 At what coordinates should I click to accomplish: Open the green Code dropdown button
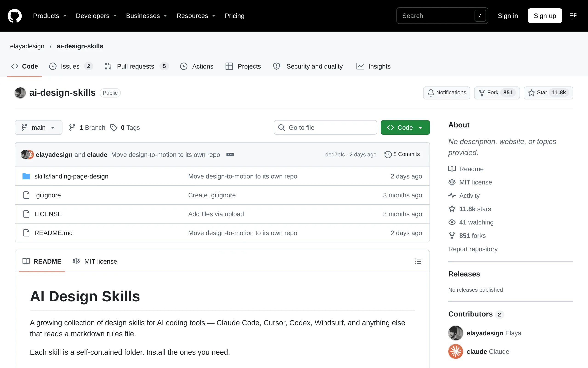[405, 127]
